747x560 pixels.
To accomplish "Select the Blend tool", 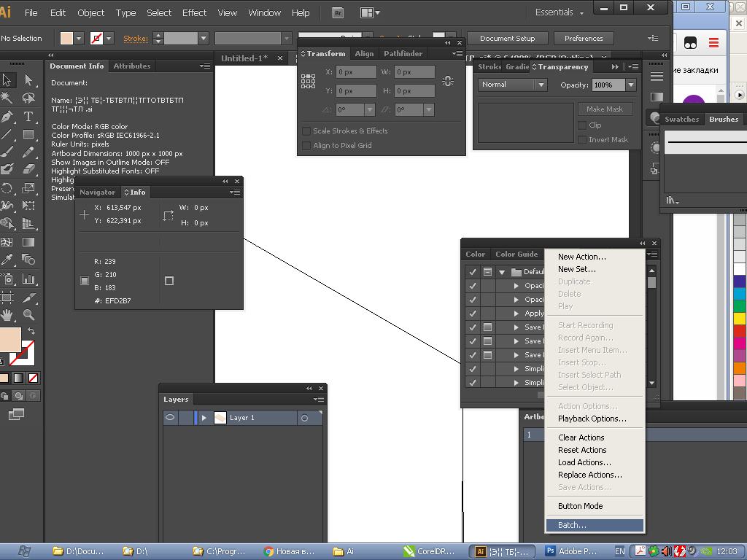I will pyautogui.click(x=28, y=260).
